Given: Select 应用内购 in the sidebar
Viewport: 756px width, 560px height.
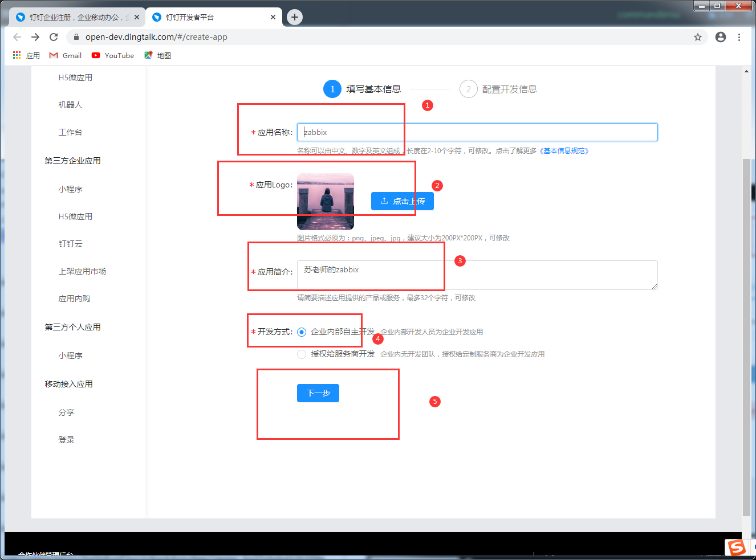Looking at the screenshot, I should [74, 299].
